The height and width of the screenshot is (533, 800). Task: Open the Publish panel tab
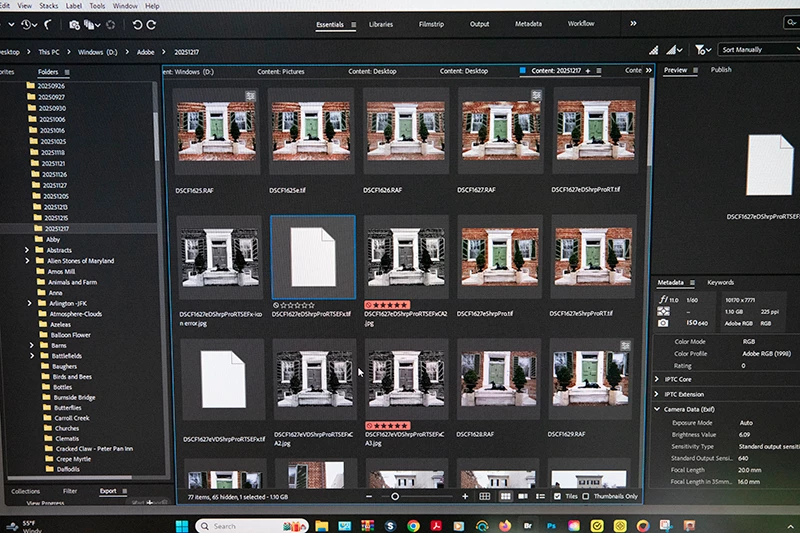pos(721,69)
